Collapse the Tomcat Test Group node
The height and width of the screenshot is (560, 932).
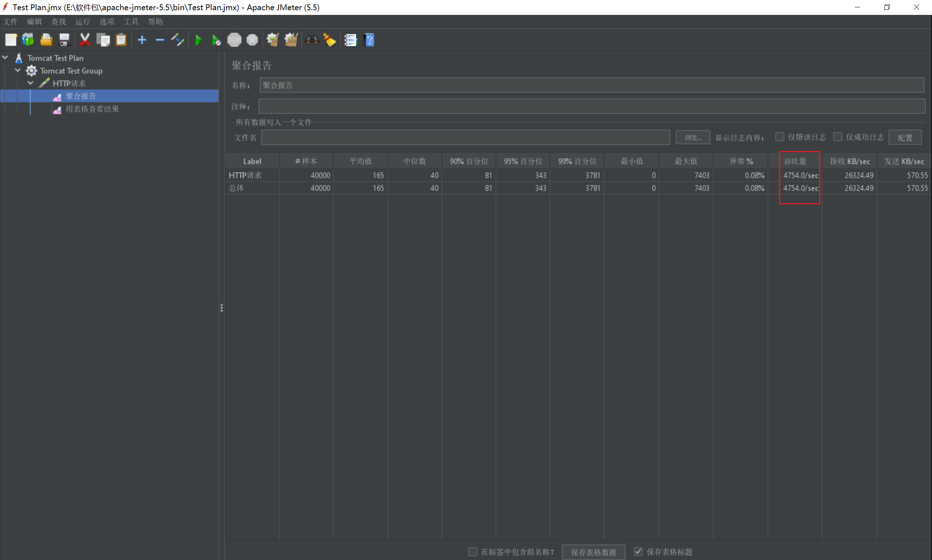(x=18, y=70)
